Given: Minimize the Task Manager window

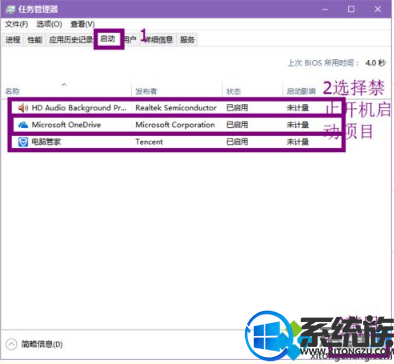Looking at the screenshot, I should point(325,9).
